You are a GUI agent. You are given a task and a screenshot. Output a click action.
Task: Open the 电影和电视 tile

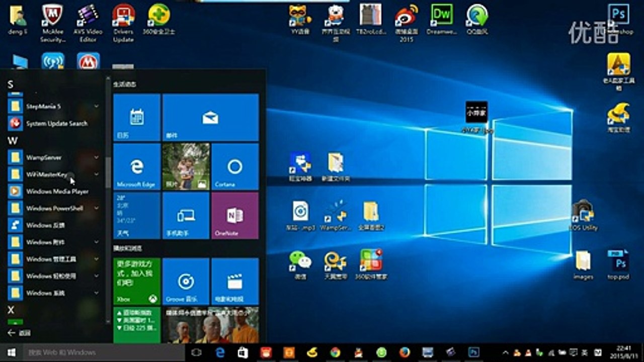(x=235, y=281)
